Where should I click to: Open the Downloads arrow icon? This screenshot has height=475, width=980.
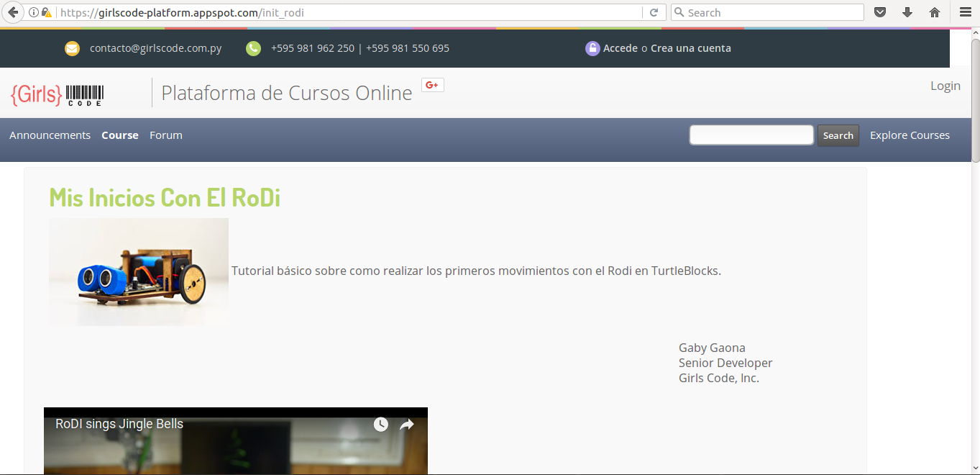click(x=907, y=12)
